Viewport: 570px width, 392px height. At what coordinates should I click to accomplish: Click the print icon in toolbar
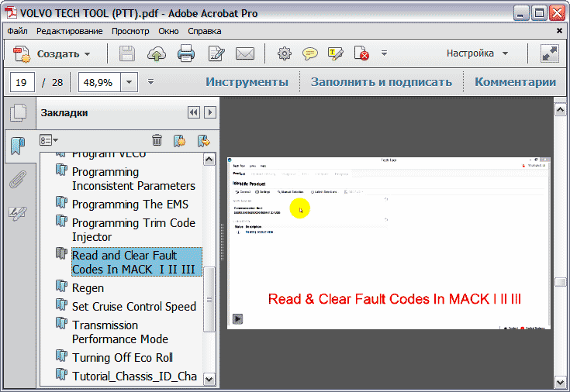click(x=186, y=54)
